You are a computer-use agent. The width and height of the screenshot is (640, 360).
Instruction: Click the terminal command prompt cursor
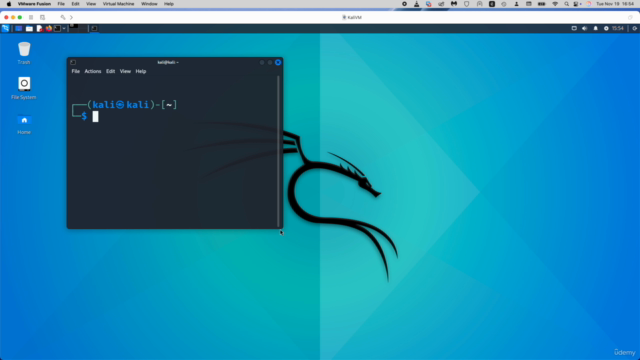(95, 116)
